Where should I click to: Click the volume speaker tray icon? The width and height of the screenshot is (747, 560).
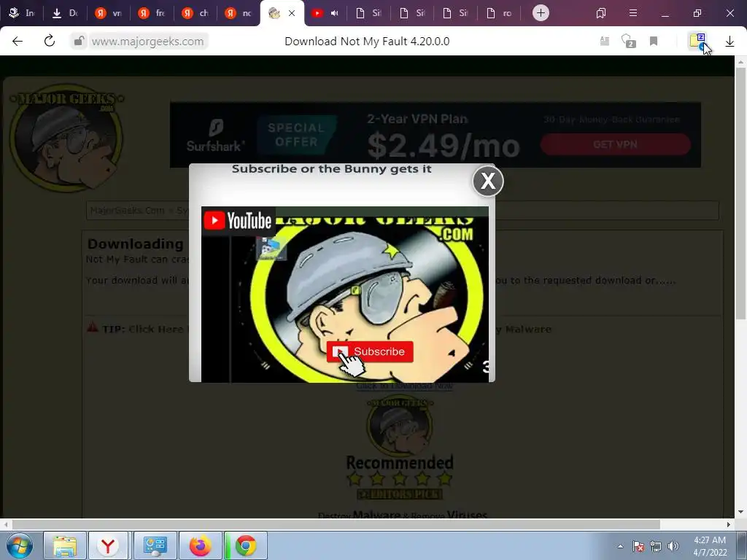point(673,546)
